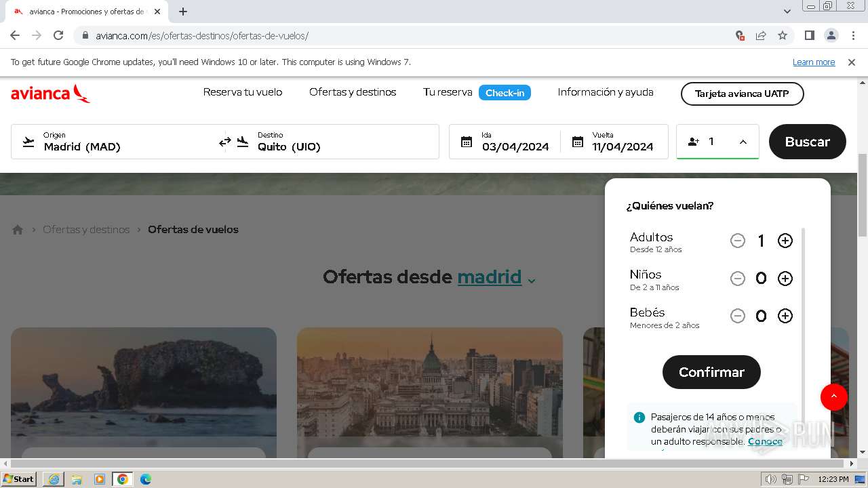Confirm the passenger selection

pos(711,372)
